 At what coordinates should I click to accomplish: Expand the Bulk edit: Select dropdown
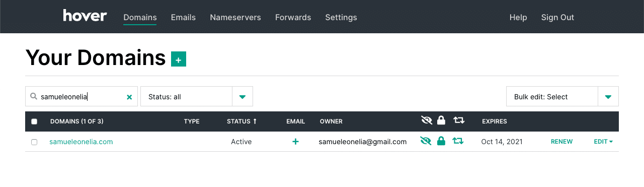click(562, 96)
